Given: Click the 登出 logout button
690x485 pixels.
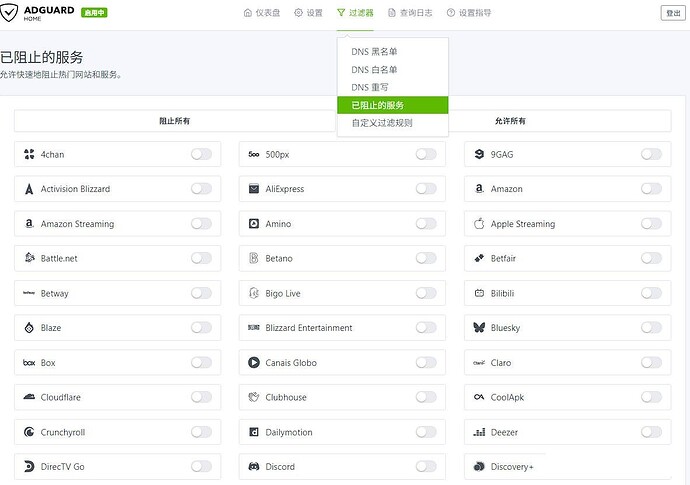Looking at the screenshot, I should tap(672, 13).
